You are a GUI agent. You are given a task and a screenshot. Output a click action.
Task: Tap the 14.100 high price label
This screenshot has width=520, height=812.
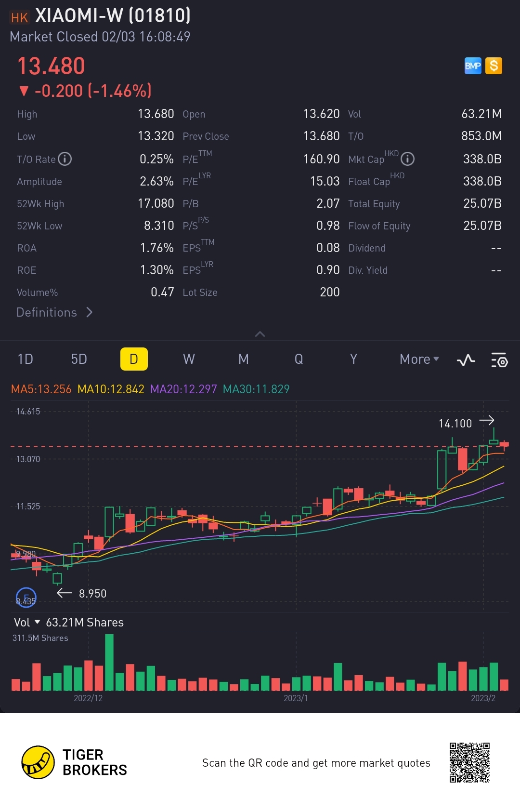tap(455, 424)
